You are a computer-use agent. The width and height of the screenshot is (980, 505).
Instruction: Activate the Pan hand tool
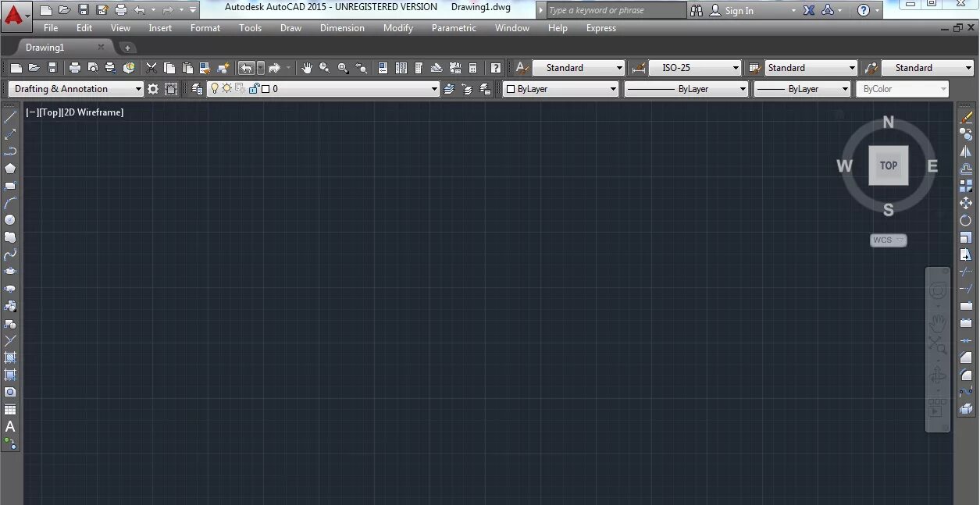[x=307, y=68]
